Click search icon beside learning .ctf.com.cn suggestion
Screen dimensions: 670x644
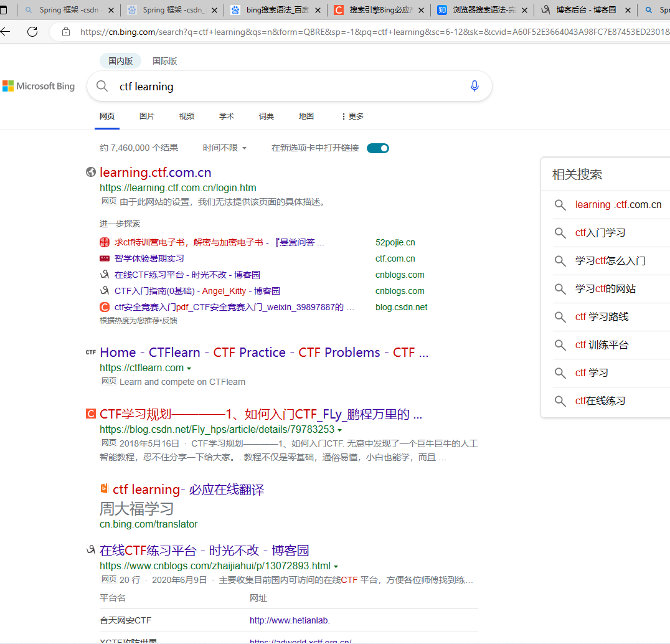pos(560,205)
